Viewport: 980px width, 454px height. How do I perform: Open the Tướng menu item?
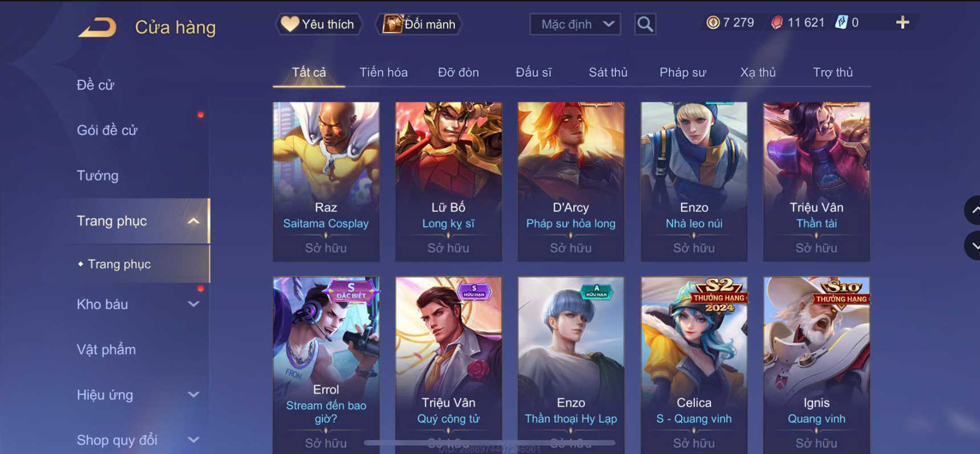point(97,175)
